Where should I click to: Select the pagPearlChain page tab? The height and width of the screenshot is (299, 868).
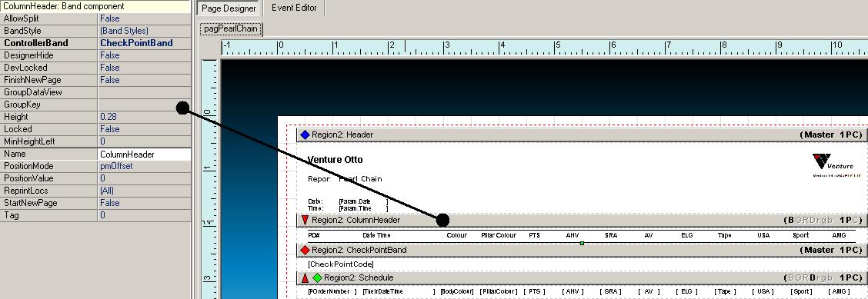231,28
